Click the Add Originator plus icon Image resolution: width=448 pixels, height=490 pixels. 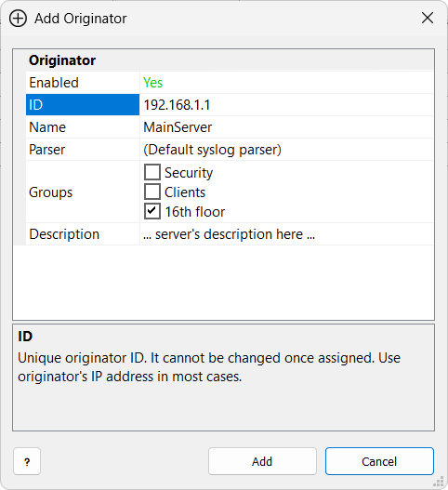pyautogui.click(x=18, y=19)
